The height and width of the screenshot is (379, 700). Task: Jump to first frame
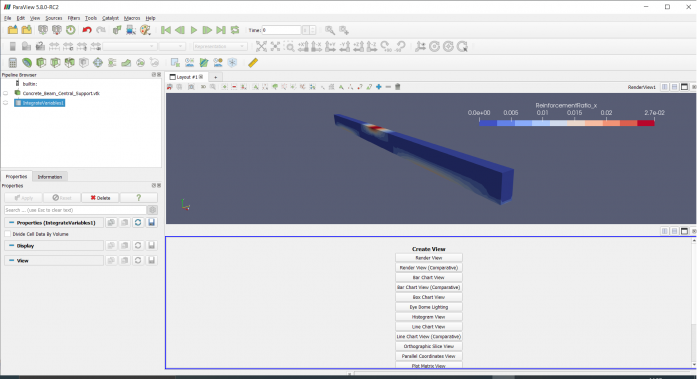pyautogui.click(x=166, y=30)
